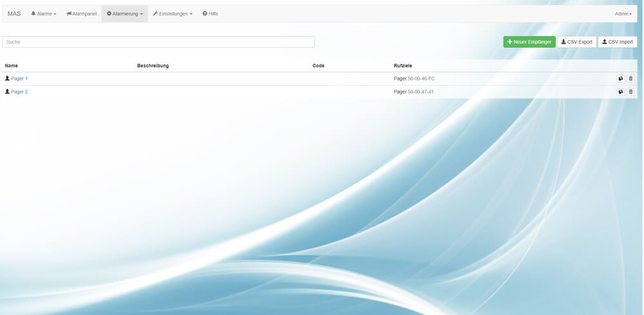Open the Einstellungen dropdown menu
The image size is (644, 315).
click(173, 14)
